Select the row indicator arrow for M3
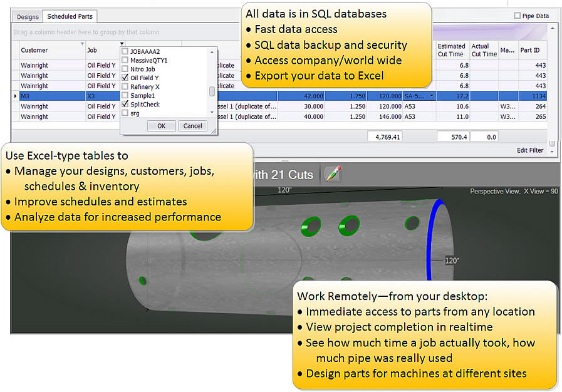 pyautogui.click(x=16, y=96)
